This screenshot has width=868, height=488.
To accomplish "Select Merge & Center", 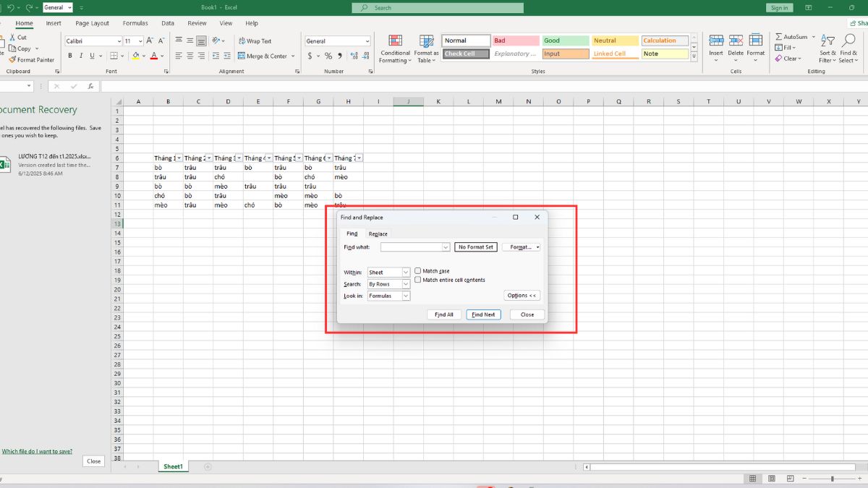I will pos(265,56).
